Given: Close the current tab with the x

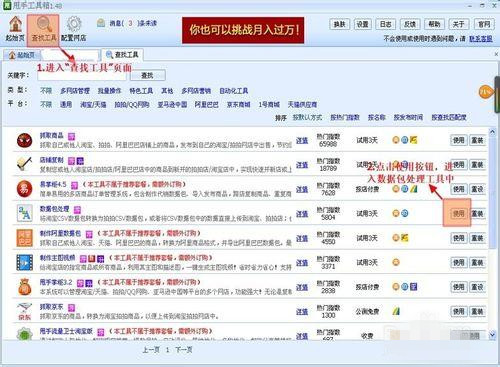Looking at the screenshot, I should tap(496, 54).
